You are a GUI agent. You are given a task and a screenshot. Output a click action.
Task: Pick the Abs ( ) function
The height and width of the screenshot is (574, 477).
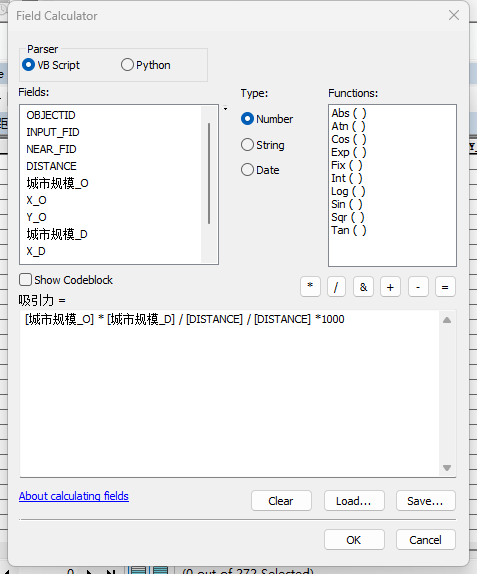349,113
